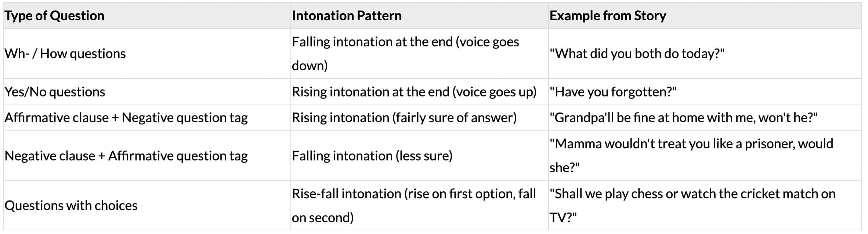Screen dimensions: 868x234
Task: Click the "Have you forgotten?" example
Action: (613, 92)
